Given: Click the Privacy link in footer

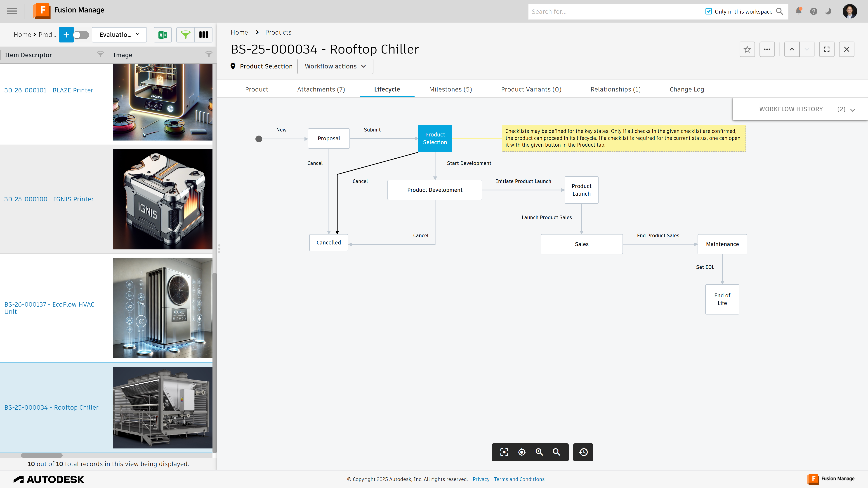Looking at the screenshot, I should click(481, 479).
